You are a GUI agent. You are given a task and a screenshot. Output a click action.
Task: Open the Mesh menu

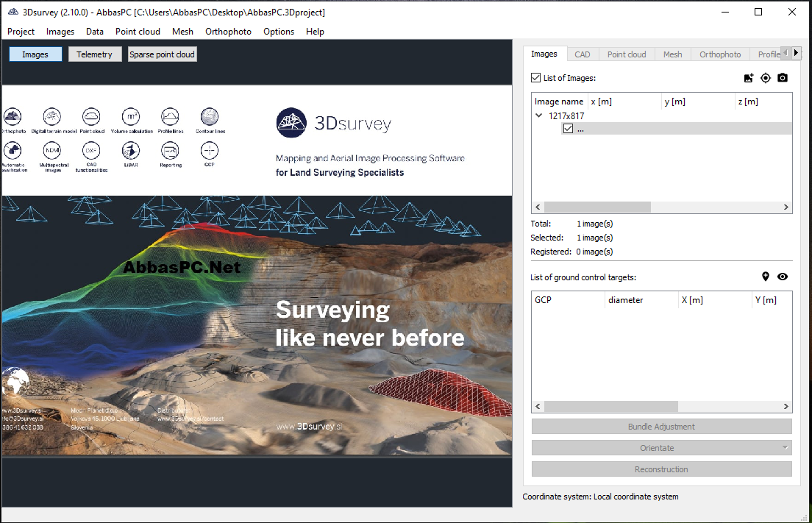183,32
